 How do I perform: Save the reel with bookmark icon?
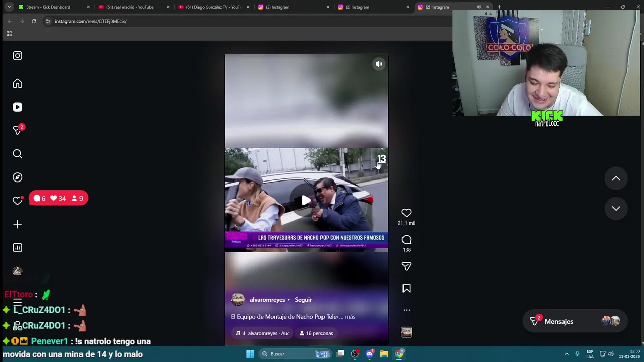tap(407, 289)
